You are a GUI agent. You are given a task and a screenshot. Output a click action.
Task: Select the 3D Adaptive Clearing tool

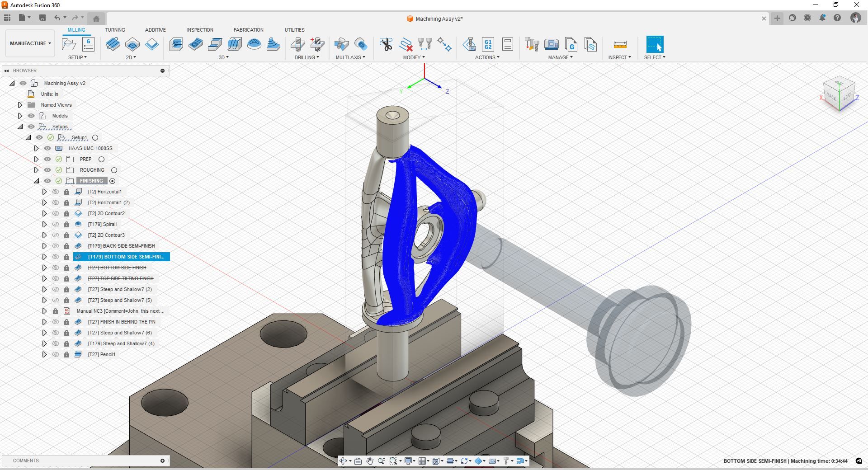176,44
